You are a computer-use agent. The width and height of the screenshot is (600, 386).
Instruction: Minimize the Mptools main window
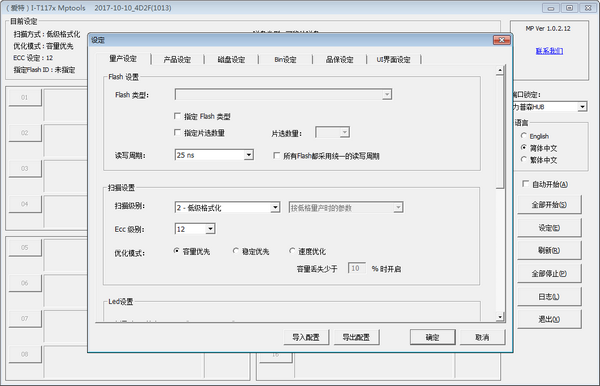pos(551,8)
